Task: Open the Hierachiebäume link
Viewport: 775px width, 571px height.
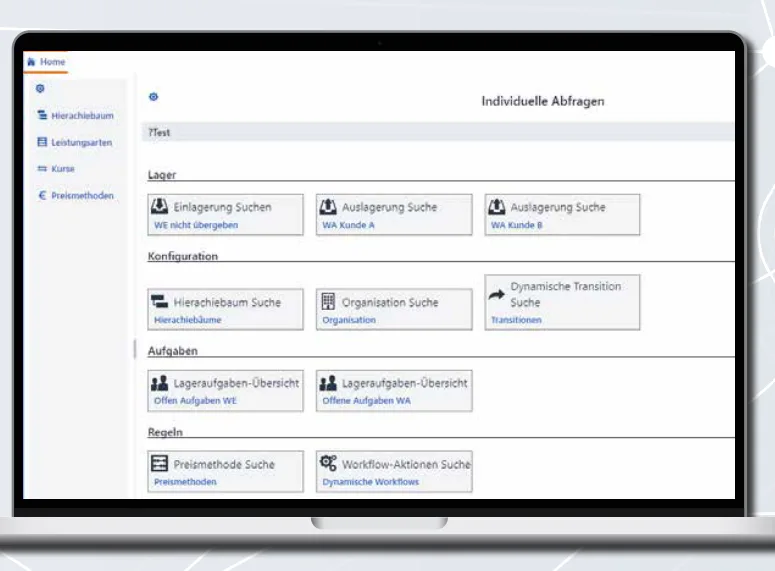Action: coord(187,320)
